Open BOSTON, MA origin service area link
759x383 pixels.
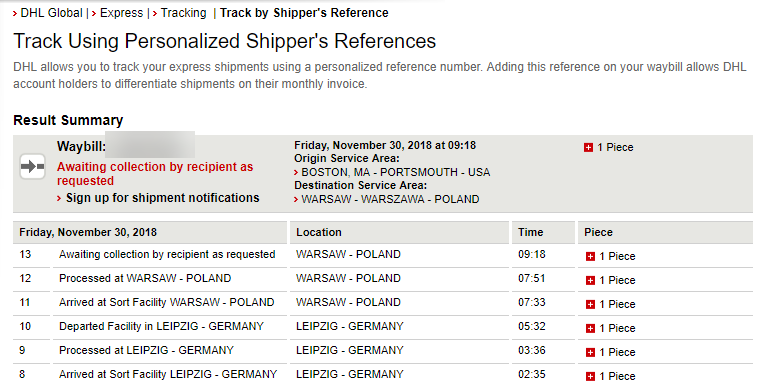[x=395, y=172]
